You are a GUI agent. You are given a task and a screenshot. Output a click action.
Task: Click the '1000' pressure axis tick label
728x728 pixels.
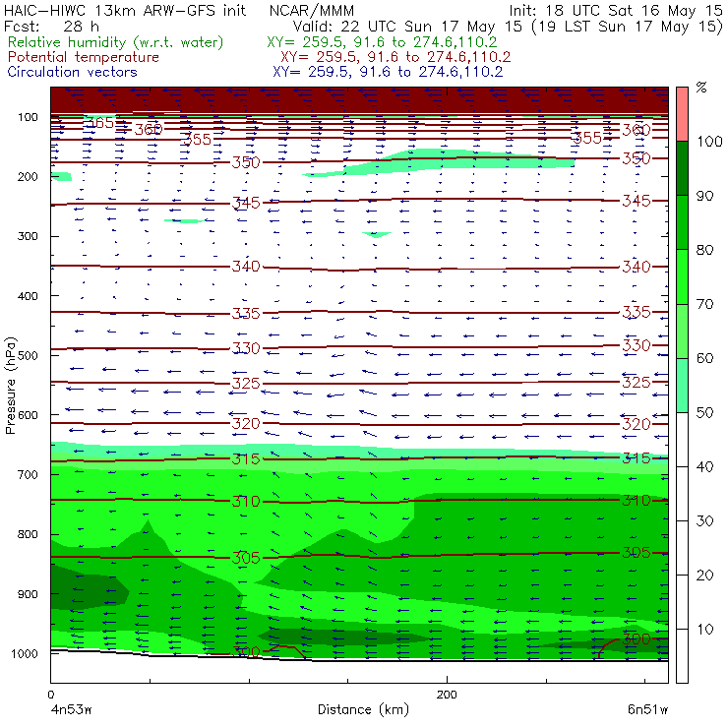pos(25,653)
